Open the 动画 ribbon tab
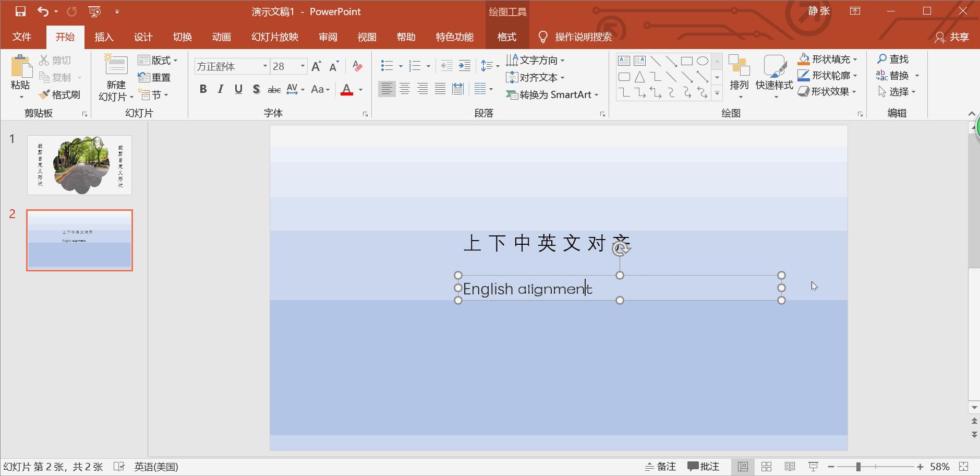The image size is (980, 476). 221,37
